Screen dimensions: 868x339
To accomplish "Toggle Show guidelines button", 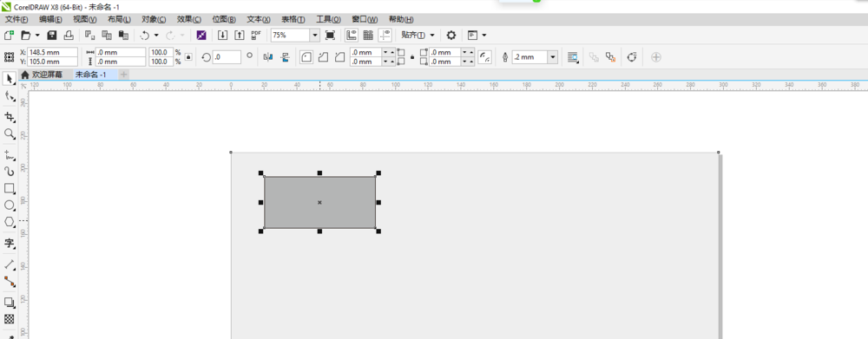I will click(385, 35).
